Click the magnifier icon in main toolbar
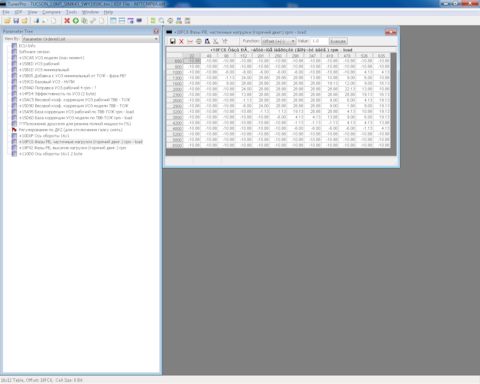 click(161, 21)
